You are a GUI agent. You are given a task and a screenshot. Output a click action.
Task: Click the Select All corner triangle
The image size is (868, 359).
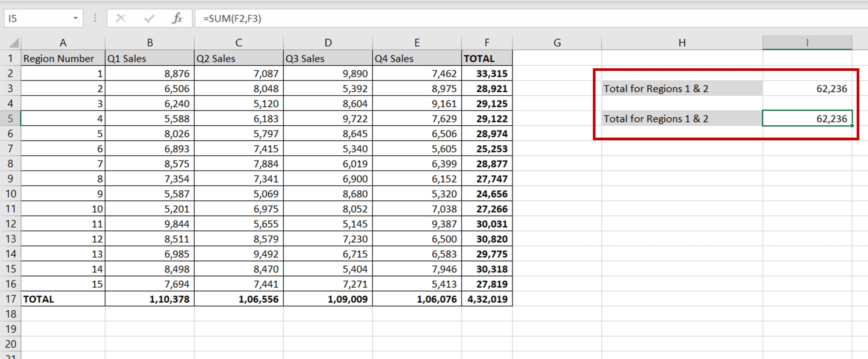tap(14, 43)
